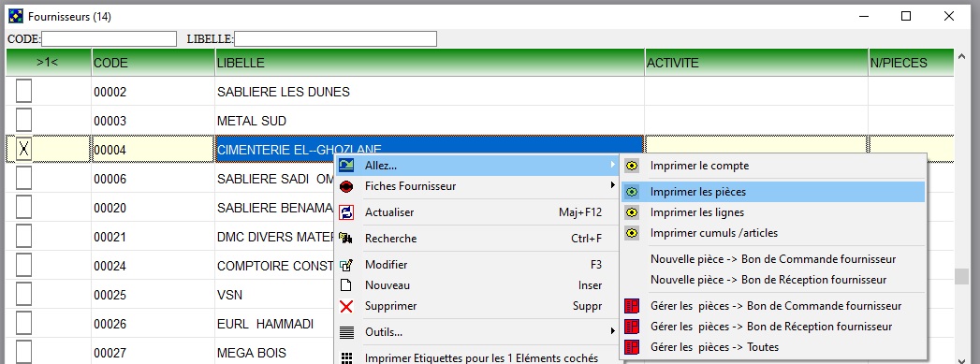Check the box for code 00006
Image resolution: width=980 pixels, height=364 pixels.
coord(23,179)
